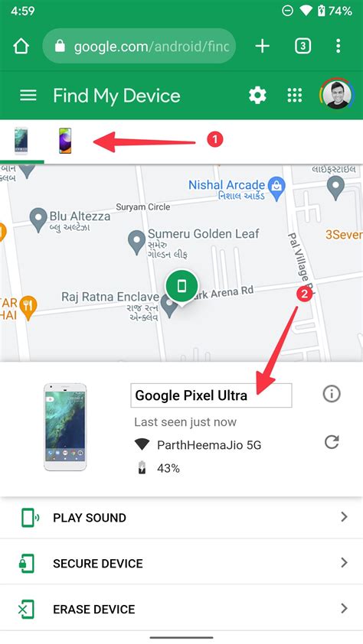Expand the Play Sound option chevron
The image size is (363, 644).
[345, 517]
